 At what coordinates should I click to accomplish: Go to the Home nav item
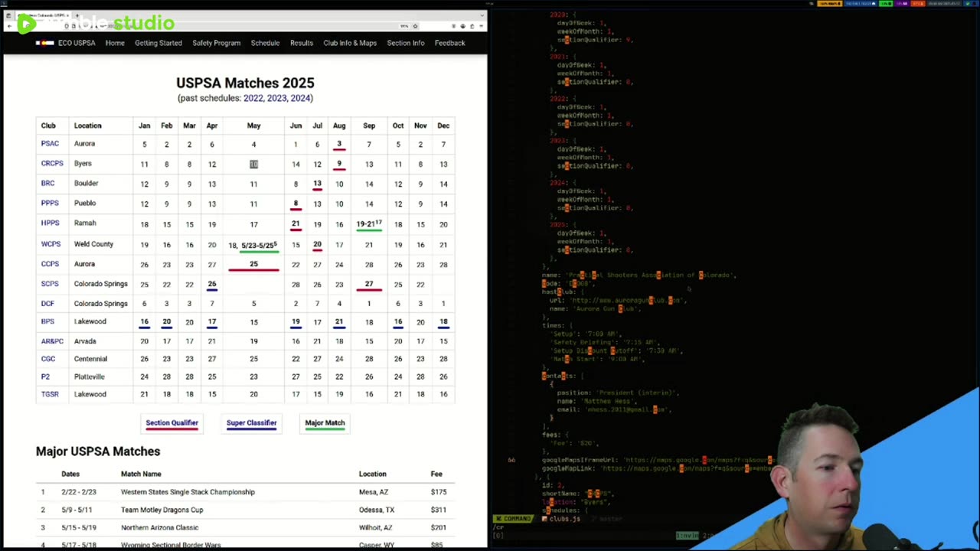tap(115, 43)
